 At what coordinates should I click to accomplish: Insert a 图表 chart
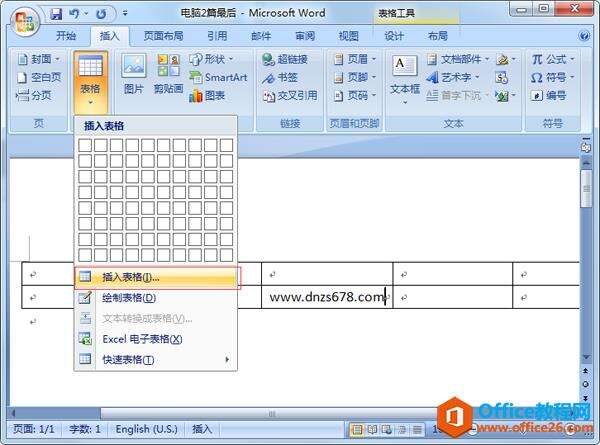[207, 96]
